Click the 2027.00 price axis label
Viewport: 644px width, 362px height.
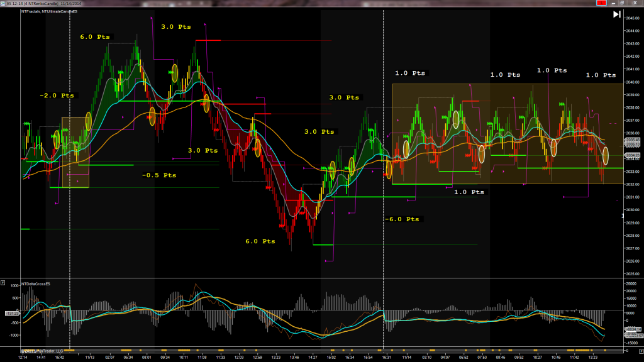pos(633,248)
